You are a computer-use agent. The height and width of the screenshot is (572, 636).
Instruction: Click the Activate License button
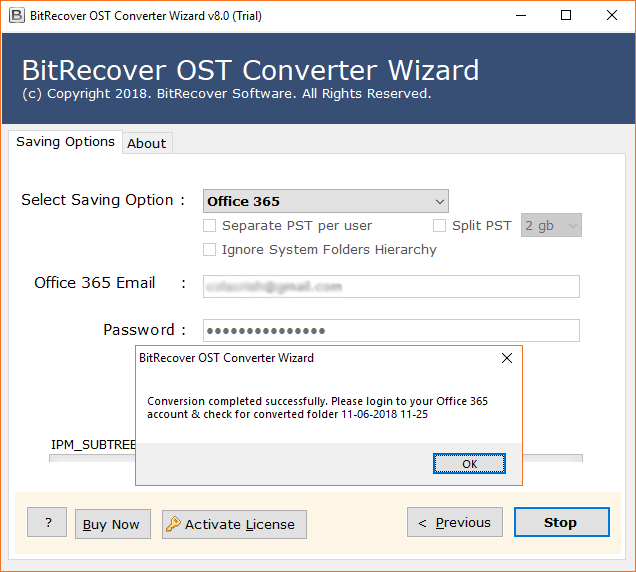(x=234, y=525)
